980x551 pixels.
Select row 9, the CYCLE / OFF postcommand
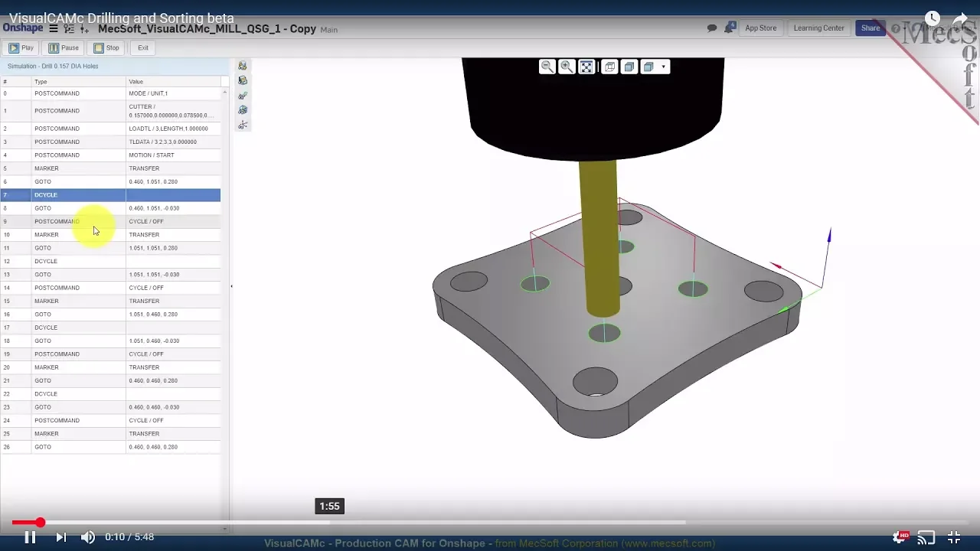click(x=110, y=221)
